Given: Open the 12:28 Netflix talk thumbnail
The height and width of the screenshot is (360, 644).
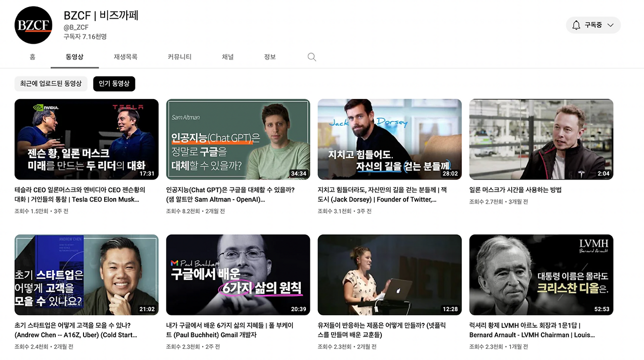Looking at the screenshot, I should tap(389, 275).
